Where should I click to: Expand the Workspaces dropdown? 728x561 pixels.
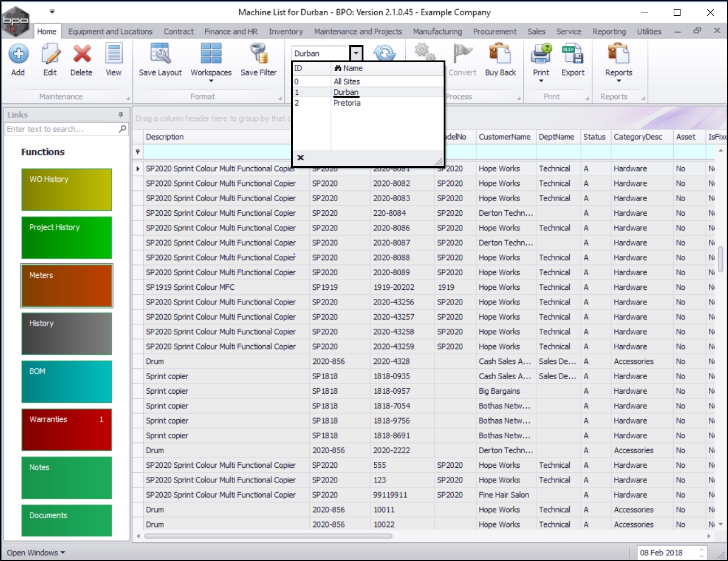pyautogui.click(x=211, y=81)
